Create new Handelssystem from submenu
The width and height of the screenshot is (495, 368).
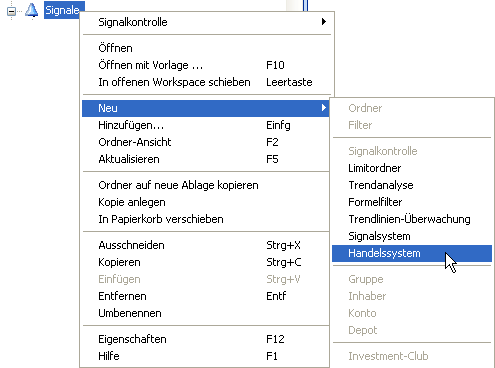click(412, 253)
